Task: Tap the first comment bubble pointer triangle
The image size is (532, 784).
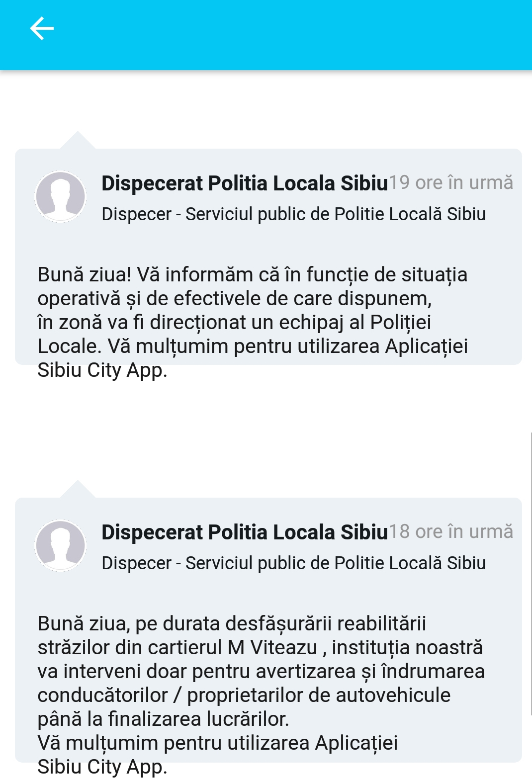Action: 78,140
